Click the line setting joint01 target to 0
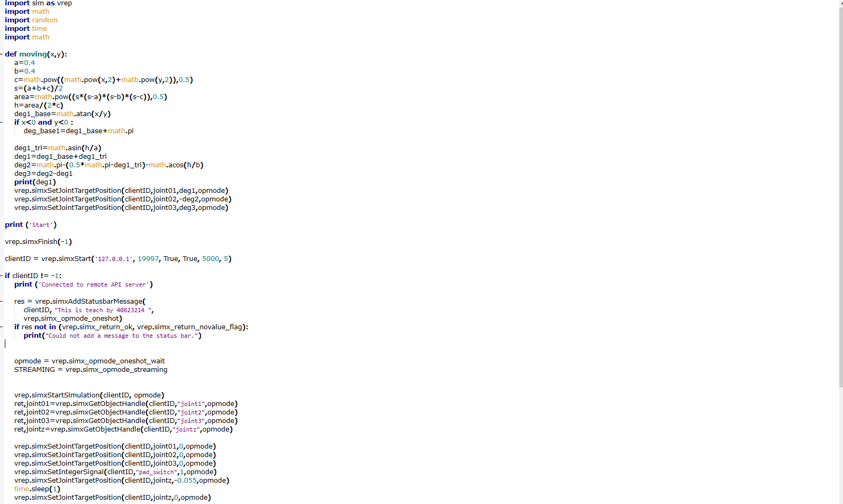The height and width of the screenshot is (504, 843). point(115,446)
